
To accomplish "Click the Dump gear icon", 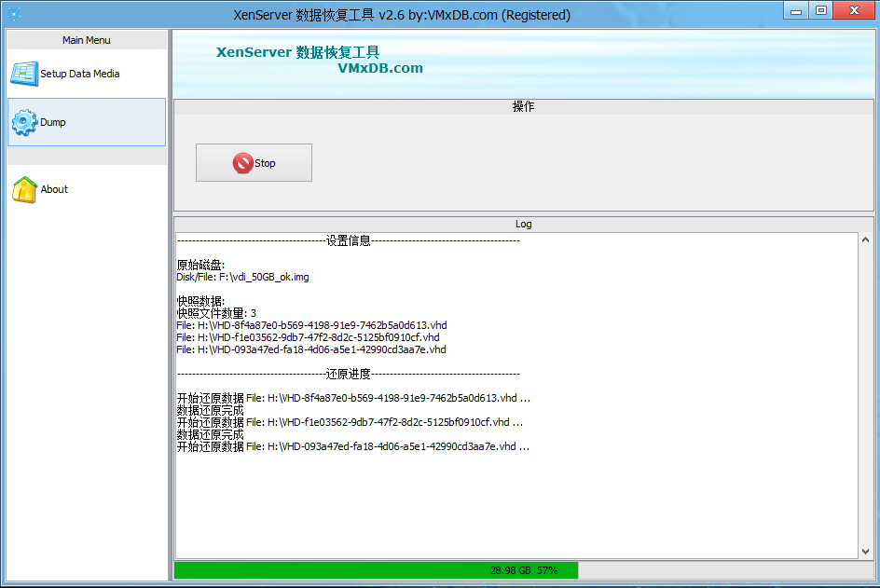I will coord(24,122).
